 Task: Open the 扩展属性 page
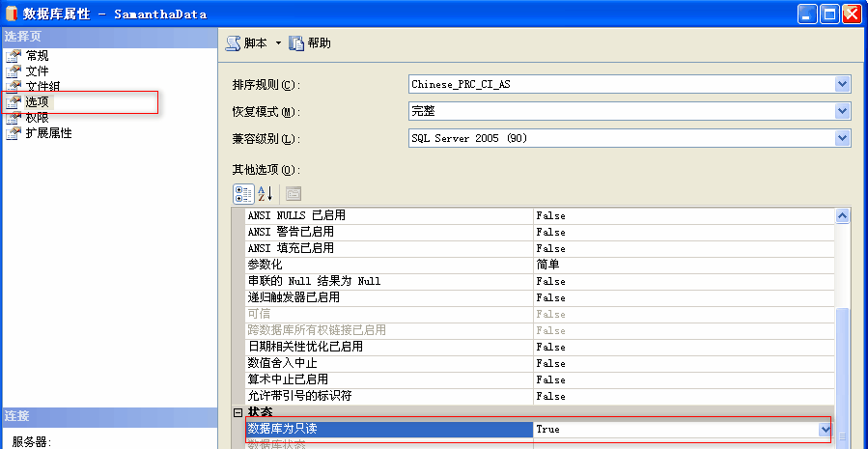(48, 133)
